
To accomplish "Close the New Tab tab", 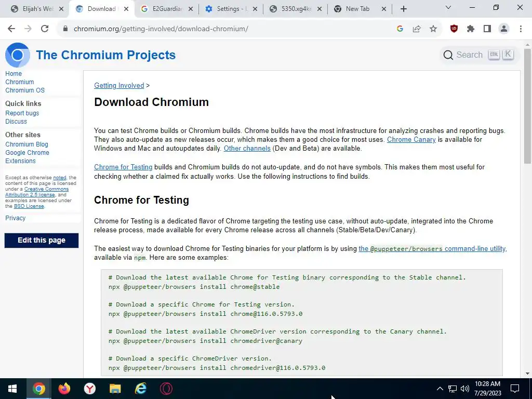I will (x=384, y=9).
